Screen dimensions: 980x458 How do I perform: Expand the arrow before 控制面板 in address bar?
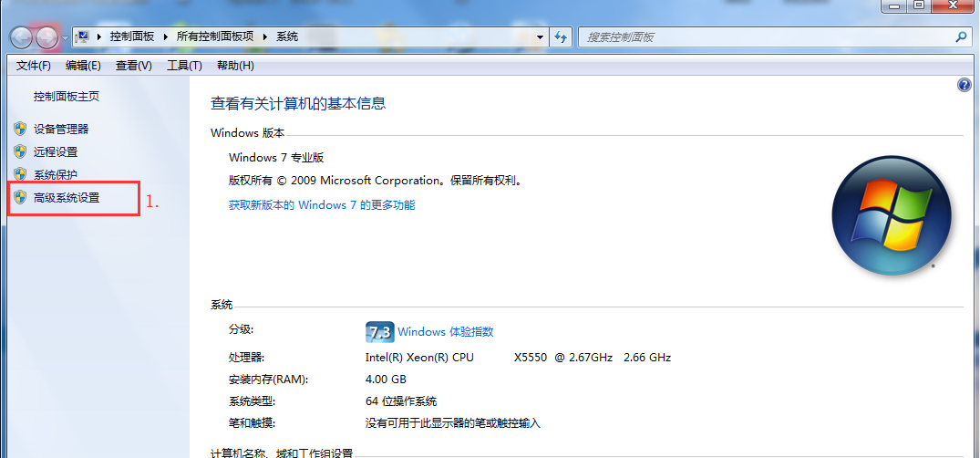98,36
